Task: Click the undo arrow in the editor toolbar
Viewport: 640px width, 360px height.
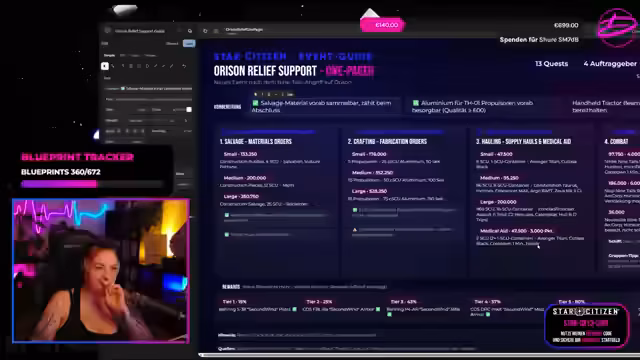Action: (184, 66)
